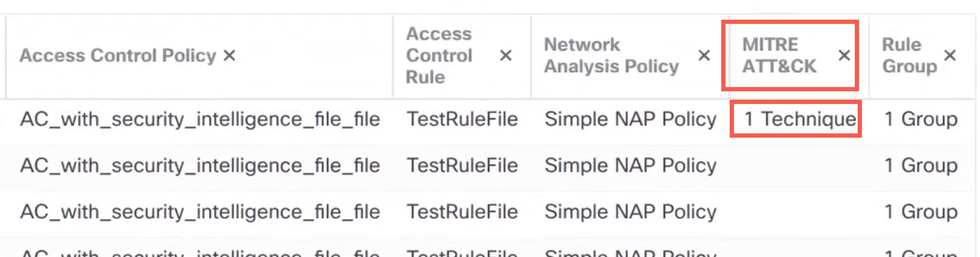
Task: Select first row AC_with_security_intelligence_file_file policy
Action: tap(200, 119)
